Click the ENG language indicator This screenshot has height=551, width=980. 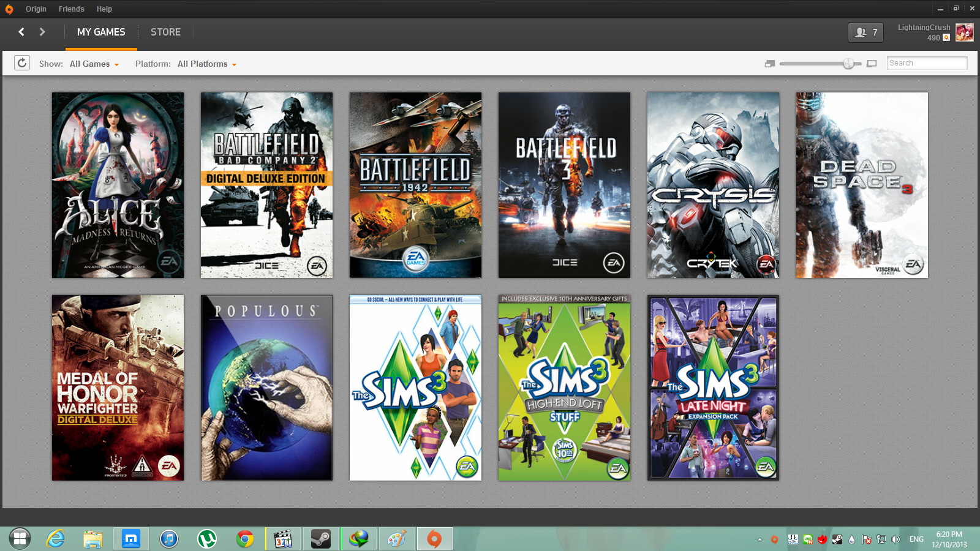click(916, 539)
